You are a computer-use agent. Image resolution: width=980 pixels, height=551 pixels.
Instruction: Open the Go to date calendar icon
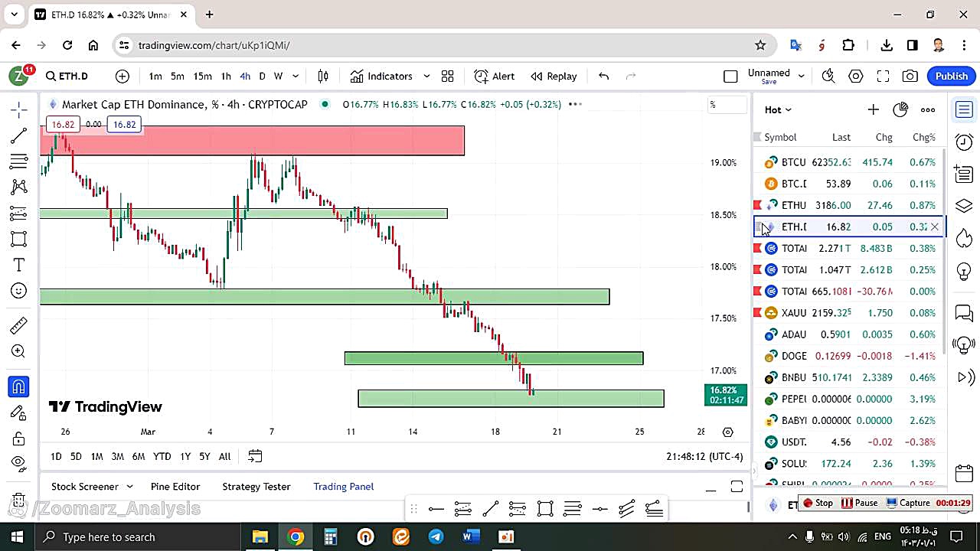[x=255, y=456]
